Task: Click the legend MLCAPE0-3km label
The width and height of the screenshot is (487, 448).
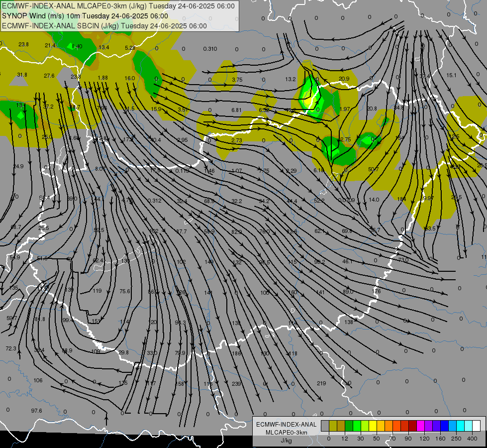Action: point(287,433)
